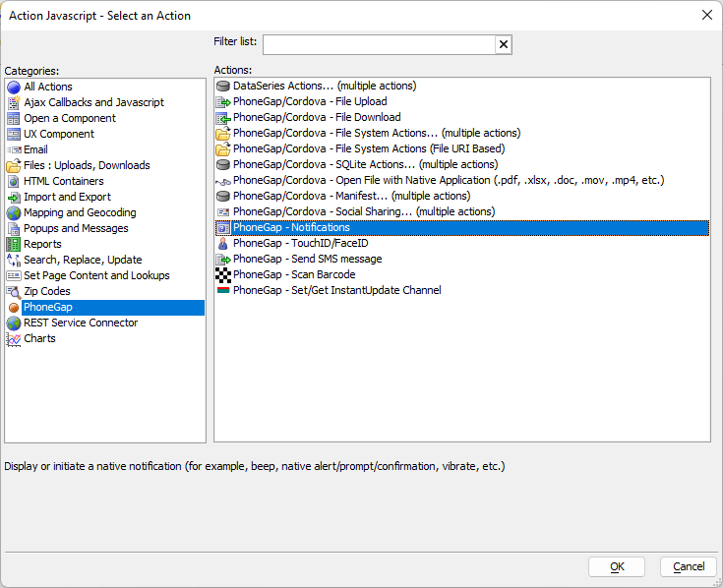The height and width of the screenshot is (588, 723).
Task: Select PhoneGap/Cordova - File Upload action
Action: (310, 101)
